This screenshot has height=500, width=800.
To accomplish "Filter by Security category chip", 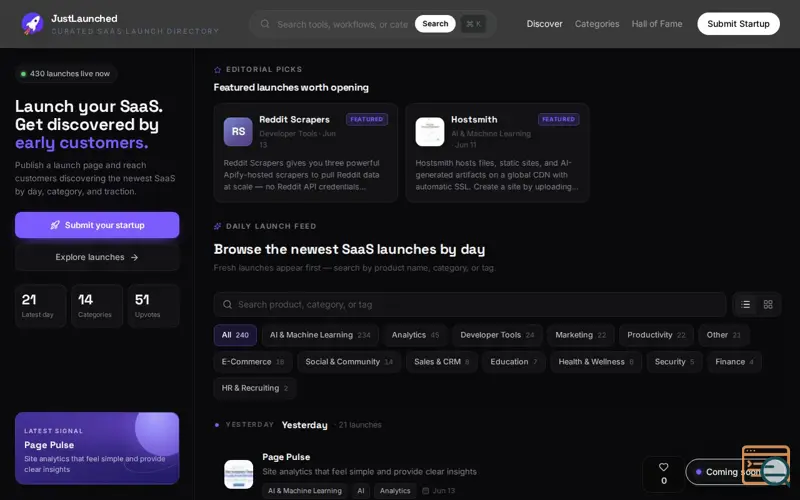I will (674, 362).
